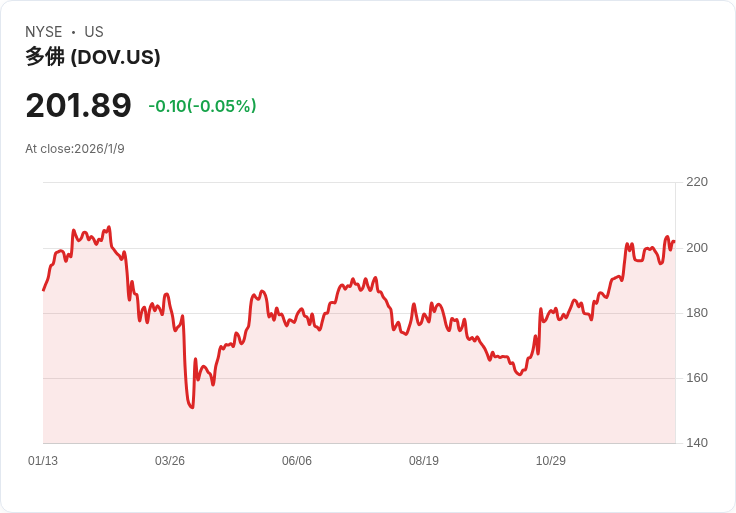Click the 201.89 closing price
Screen dimensions: 736x513
tap(78, 106)
